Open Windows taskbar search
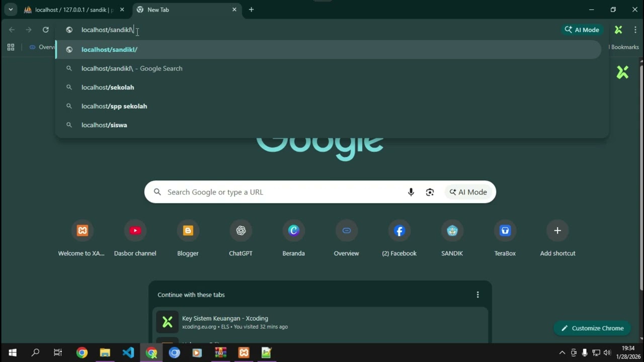This screenshot has height=362, width=644. tap(35, 352)
